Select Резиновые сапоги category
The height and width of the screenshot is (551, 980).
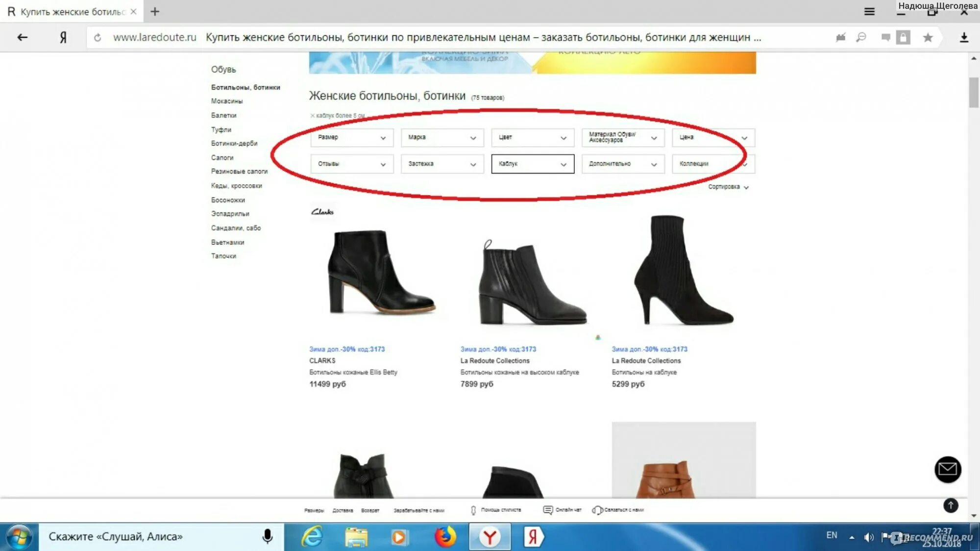(x=239, y=172)
